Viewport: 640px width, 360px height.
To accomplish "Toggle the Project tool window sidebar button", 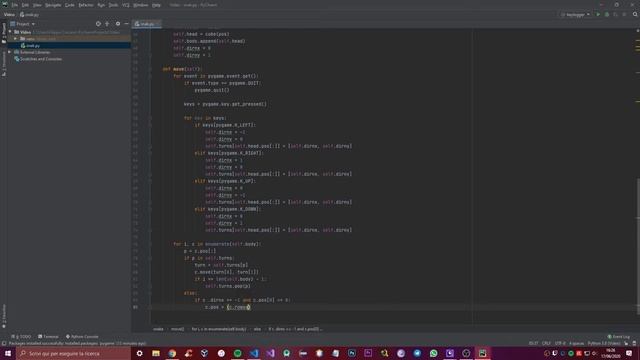I will coord(4,33).
